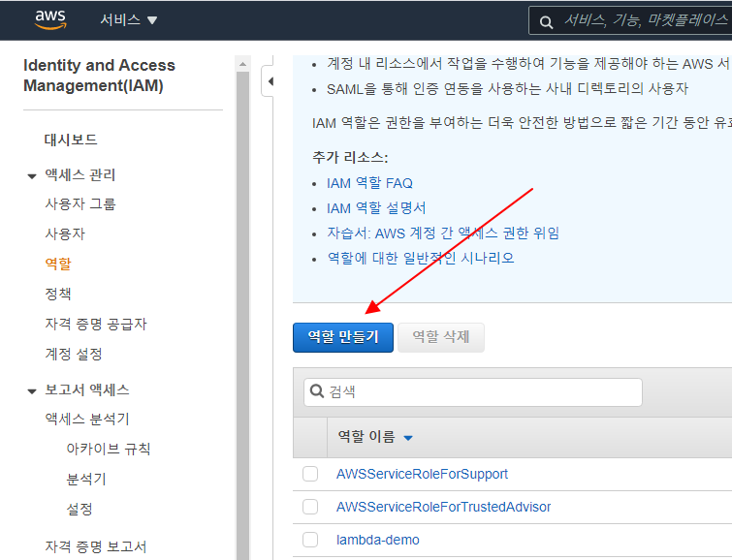Check the AWSServiceRoleForTrustedAdvisor checkbox
The width and height of the screenshot is (732, 560).
coord(310,507)
